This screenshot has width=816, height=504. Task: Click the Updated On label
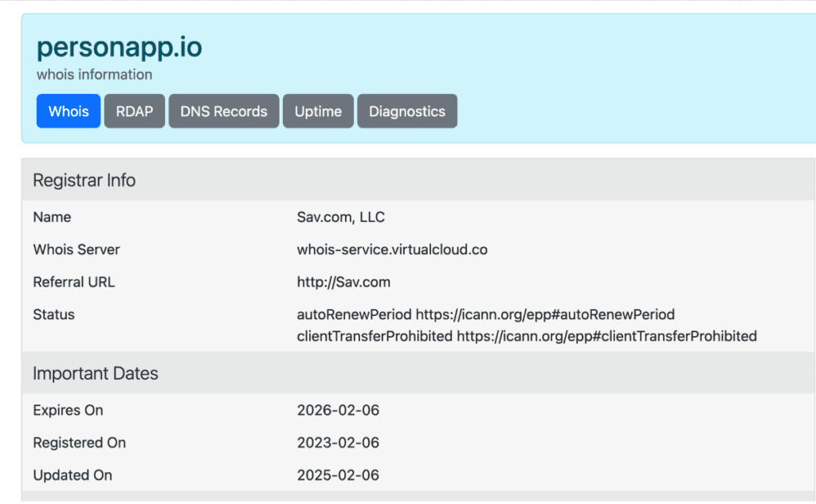point(73,475)
